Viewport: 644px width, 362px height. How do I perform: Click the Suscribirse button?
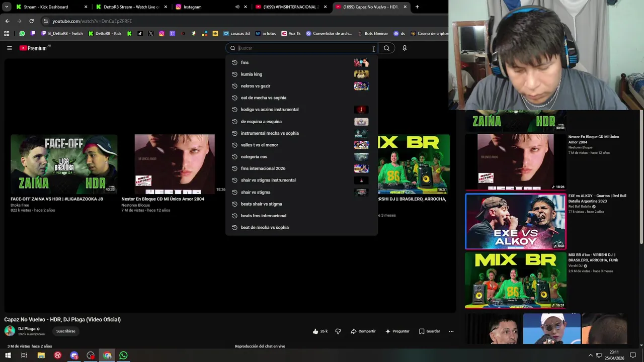(66, 331)
